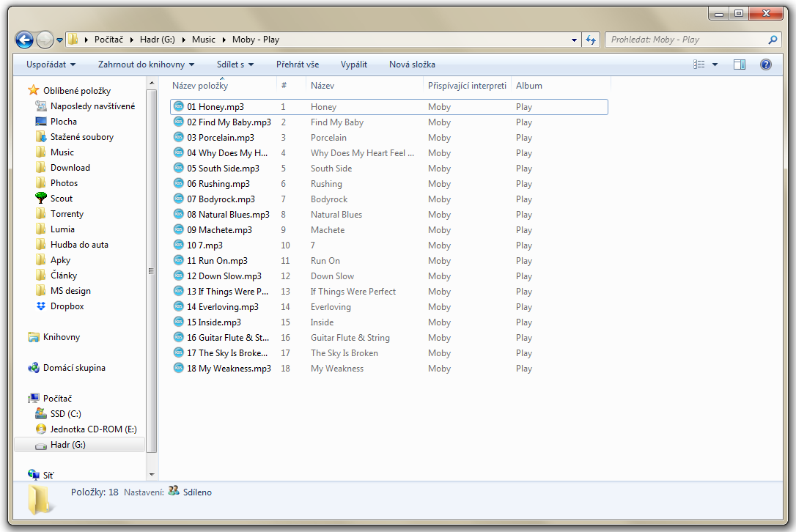The width and height of the screenshot is (796, 532).
Task: Click the Forward navigation arrow
Action: point(45,40)
